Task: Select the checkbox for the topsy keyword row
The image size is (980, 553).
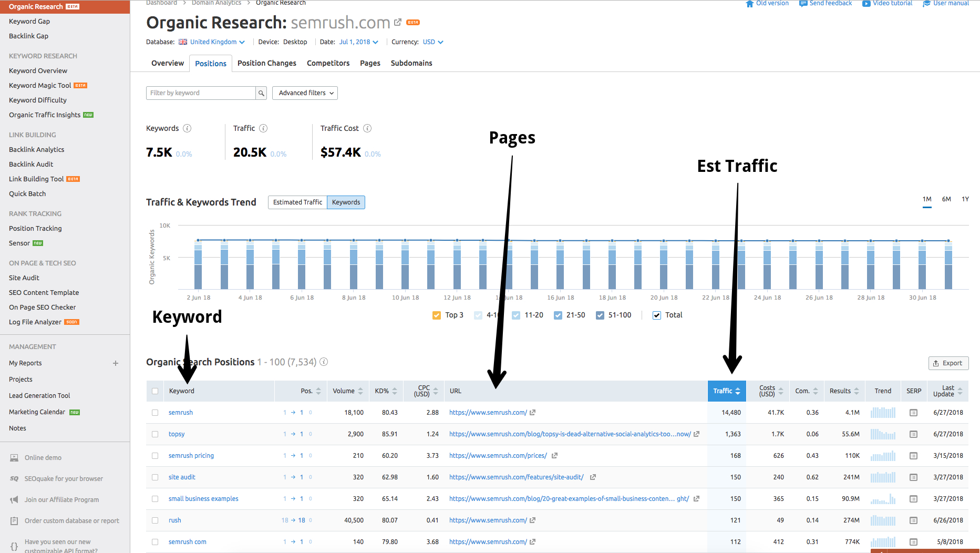Action: (155, 434)
